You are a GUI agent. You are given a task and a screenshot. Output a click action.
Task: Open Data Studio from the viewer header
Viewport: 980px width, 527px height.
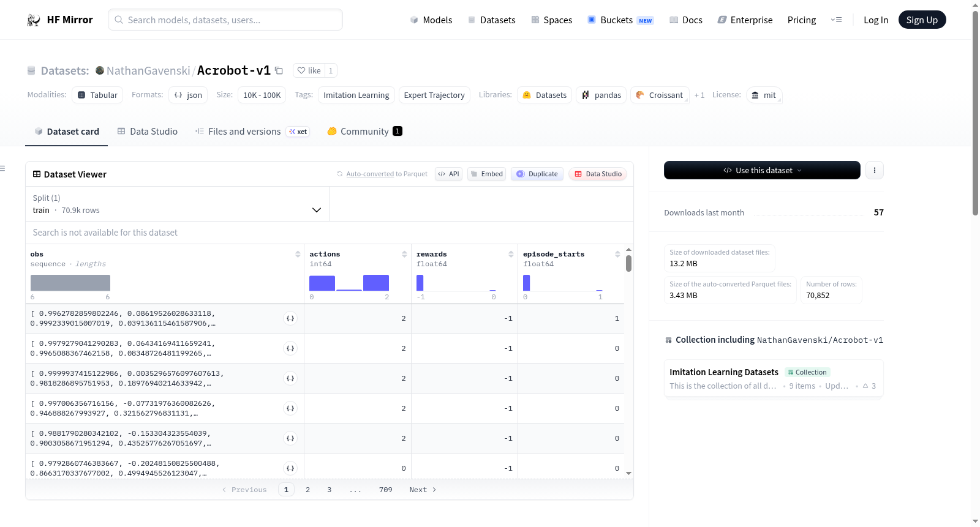pyautogui.click(x=598, y=174)
